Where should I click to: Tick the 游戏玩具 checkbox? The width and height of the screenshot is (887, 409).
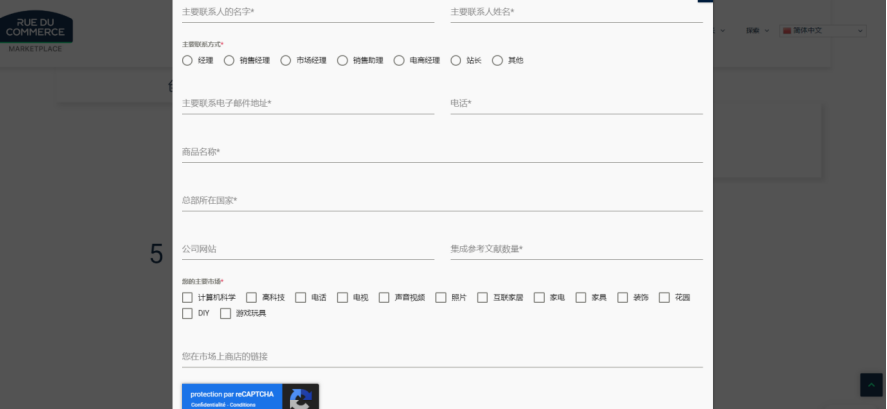click(x=225, y=313)
